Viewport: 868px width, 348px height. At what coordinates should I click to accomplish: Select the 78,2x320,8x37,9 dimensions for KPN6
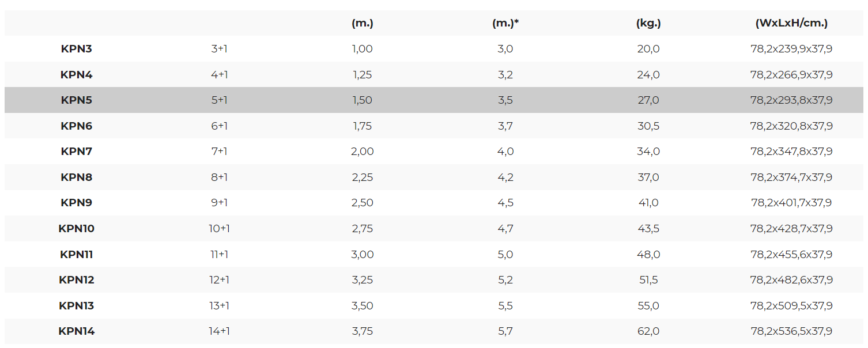pyautogui.click(x=791, y=126)
